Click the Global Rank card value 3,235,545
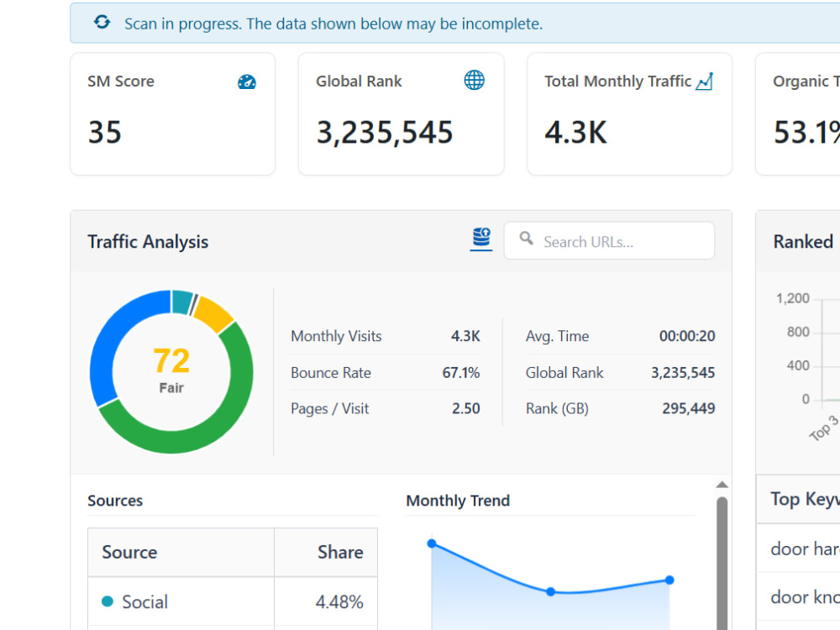The height and width of the screenshot is (630, 840). (x=385, y=132)
